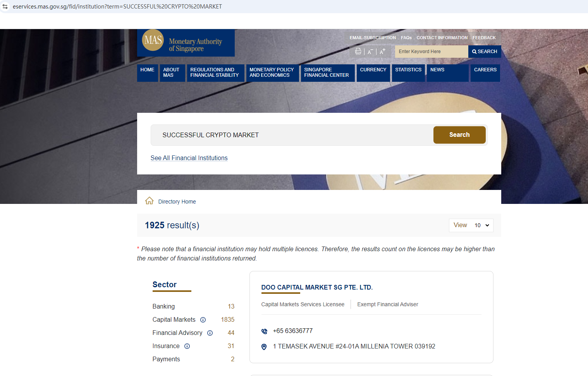The height and width of the screenshot is (376, 588).
Task: Click the institution search field with SUCCESSFUL CRYPTO MARKET
Action: click(292, 135)
